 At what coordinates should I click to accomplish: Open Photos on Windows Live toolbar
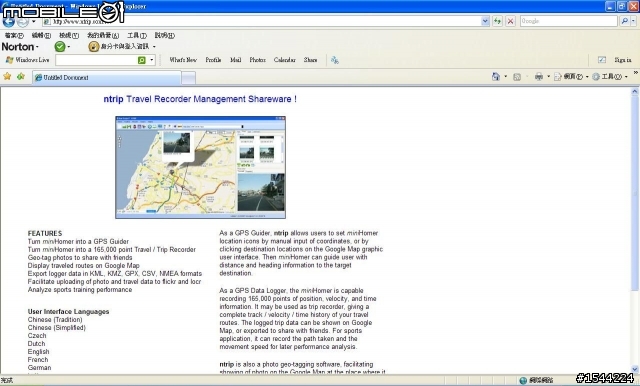(x=258, y=60)
